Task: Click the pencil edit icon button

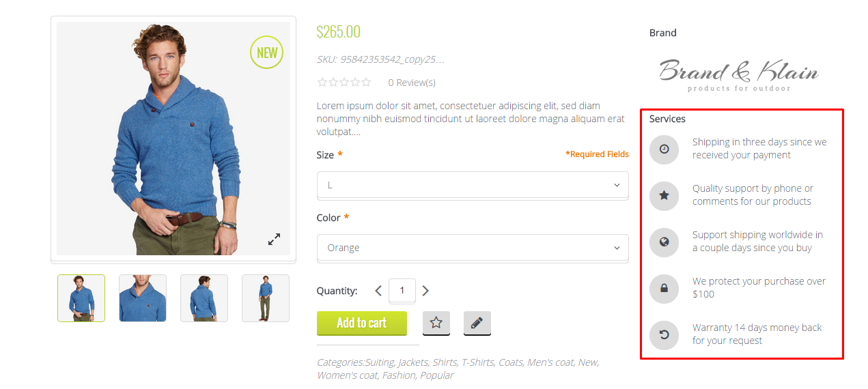Action: pyautogui.click(x=477, y=323)
